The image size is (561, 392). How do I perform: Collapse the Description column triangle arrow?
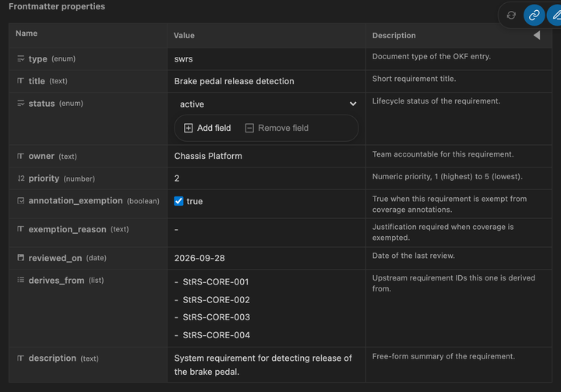tap(537, 35)
